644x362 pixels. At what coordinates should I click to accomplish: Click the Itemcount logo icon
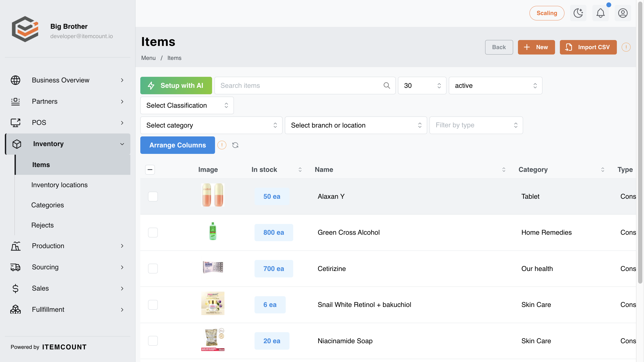25,29
